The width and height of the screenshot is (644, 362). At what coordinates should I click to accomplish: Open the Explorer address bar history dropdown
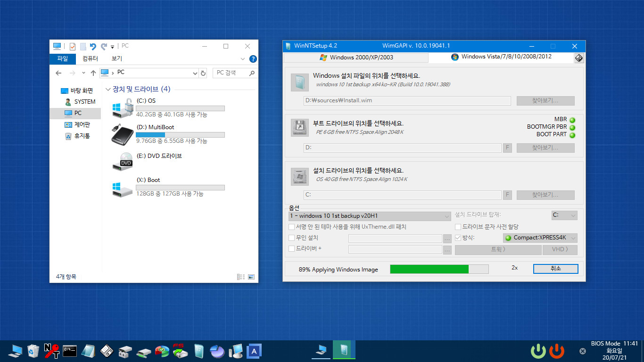(196, 73)
